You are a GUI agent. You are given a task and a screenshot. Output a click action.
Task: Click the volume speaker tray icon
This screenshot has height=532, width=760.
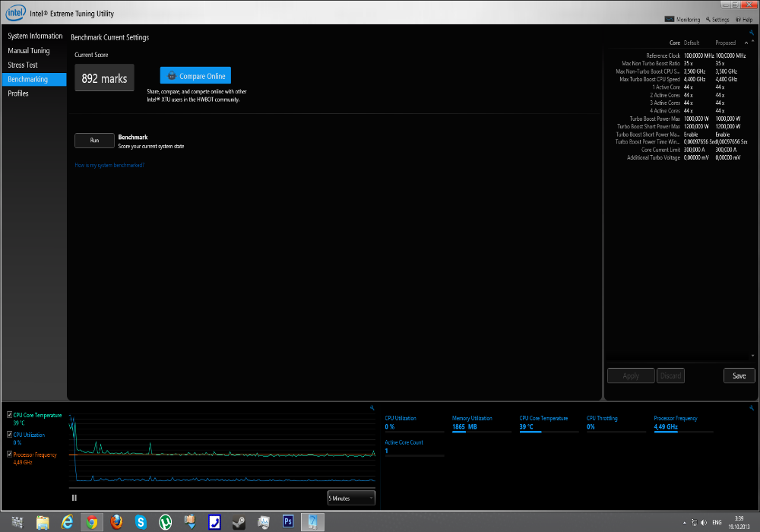(704, 522)
